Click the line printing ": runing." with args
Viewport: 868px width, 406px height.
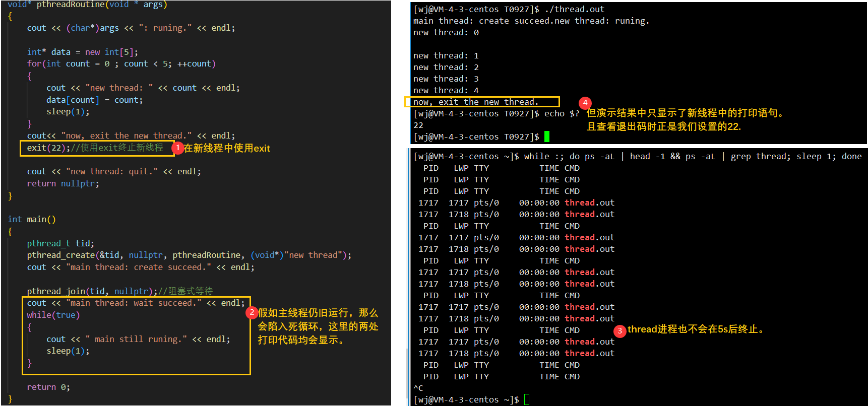(131, 28)
